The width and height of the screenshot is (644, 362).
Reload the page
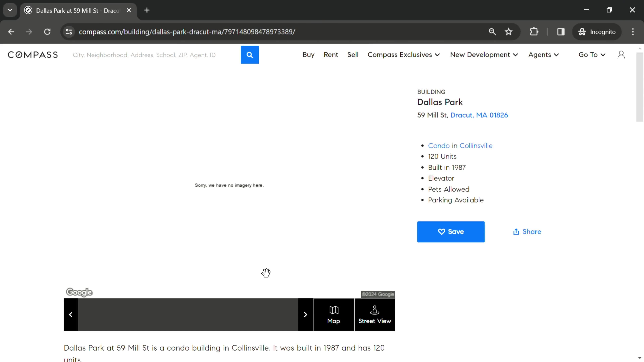[x=47, y=32]
